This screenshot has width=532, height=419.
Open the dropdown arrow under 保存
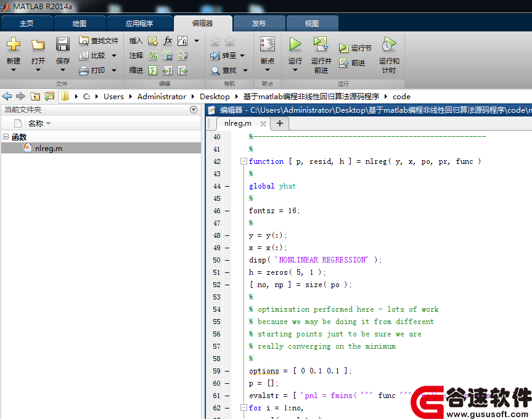click(63, 70)
